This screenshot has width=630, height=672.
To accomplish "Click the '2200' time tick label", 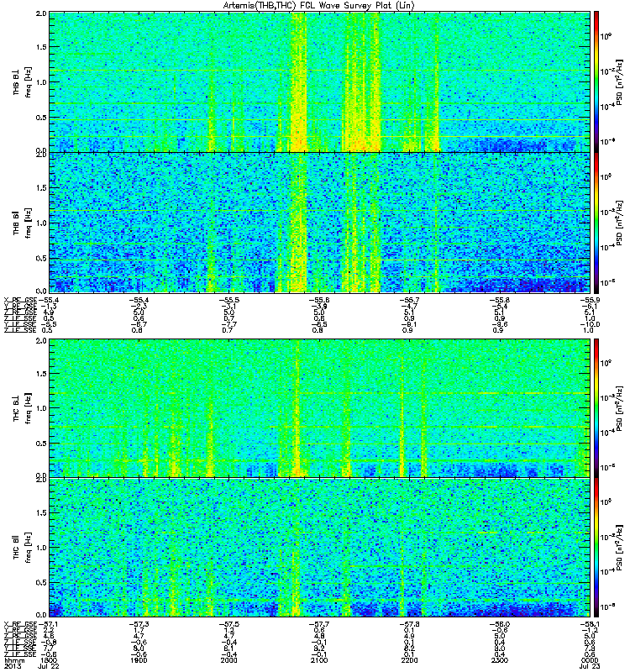I will click(x=409, y=660).
